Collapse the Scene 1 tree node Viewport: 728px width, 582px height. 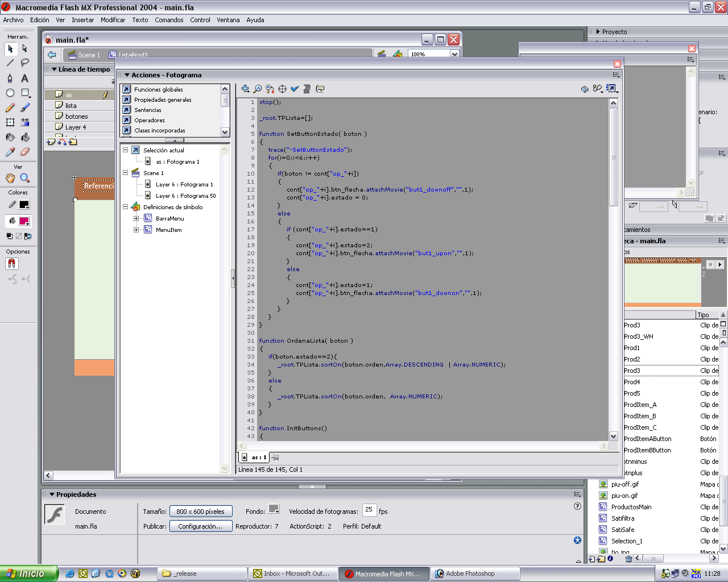pyautogui.click(x=125, y=173)
